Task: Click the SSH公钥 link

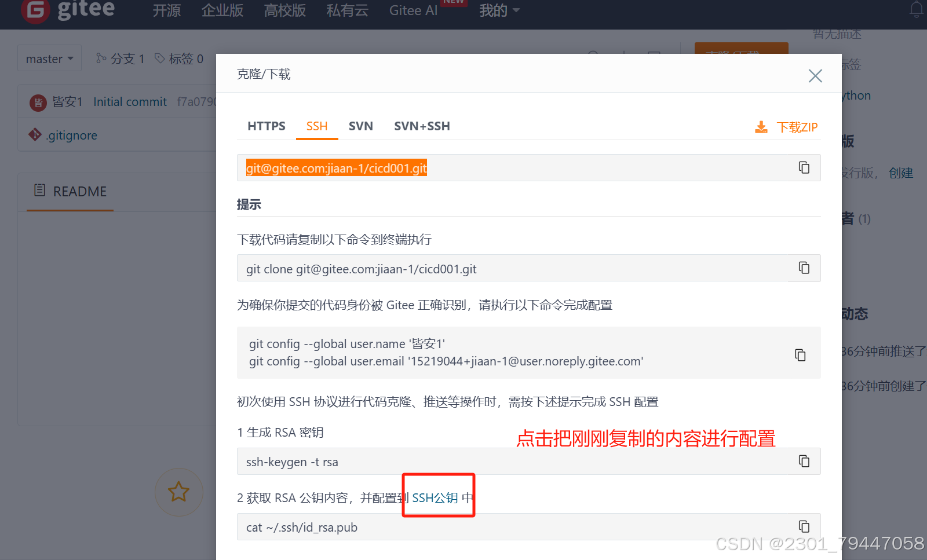Action: 436,497
